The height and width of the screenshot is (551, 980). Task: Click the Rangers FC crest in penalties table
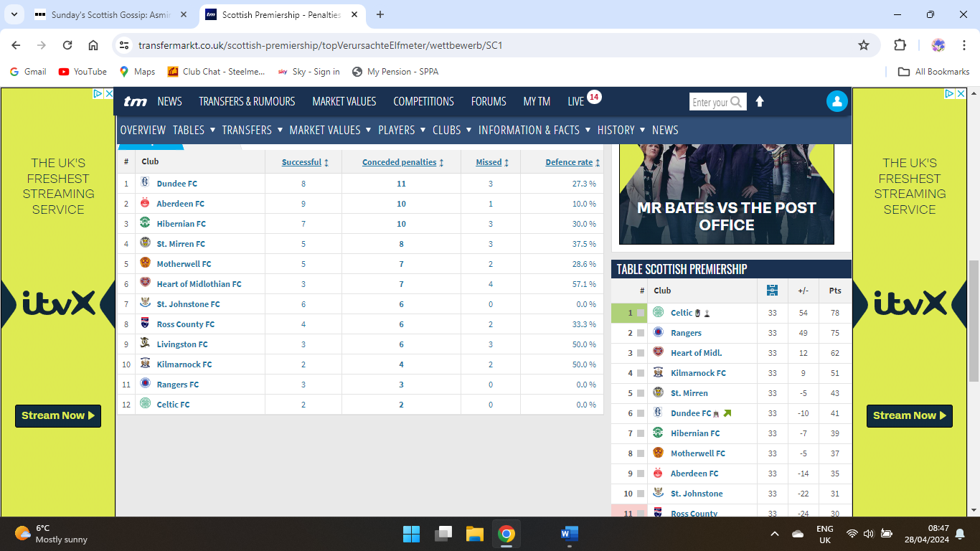click(145, 384)
